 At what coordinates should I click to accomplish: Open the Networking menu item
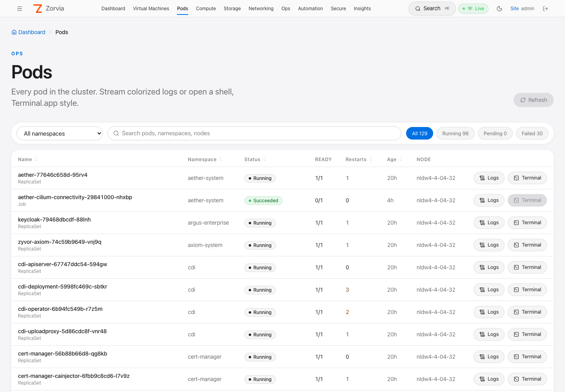tap(261, 9)
